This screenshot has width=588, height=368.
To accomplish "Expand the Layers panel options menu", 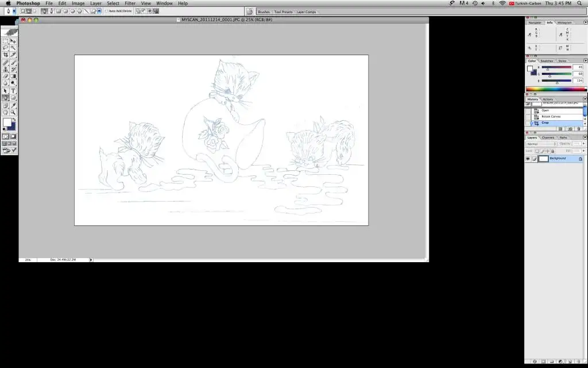I will coord(585,137).
